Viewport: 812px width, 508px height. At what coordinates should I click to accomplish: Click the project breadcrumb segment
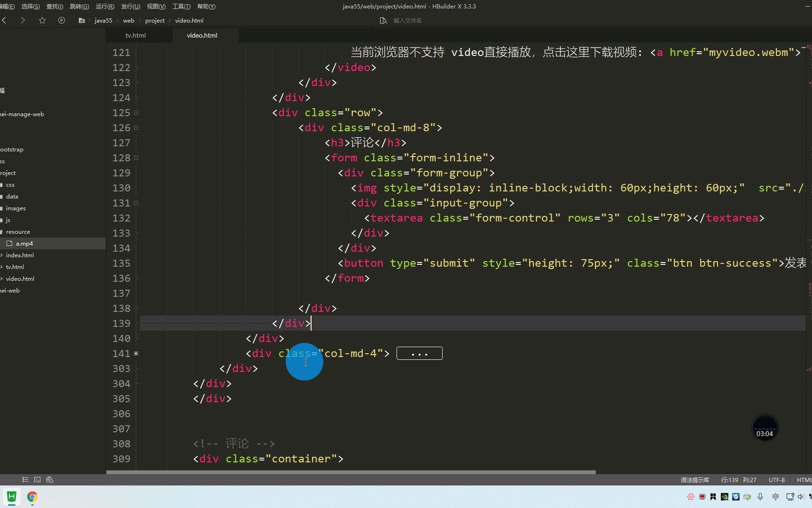tap(155, 20)
